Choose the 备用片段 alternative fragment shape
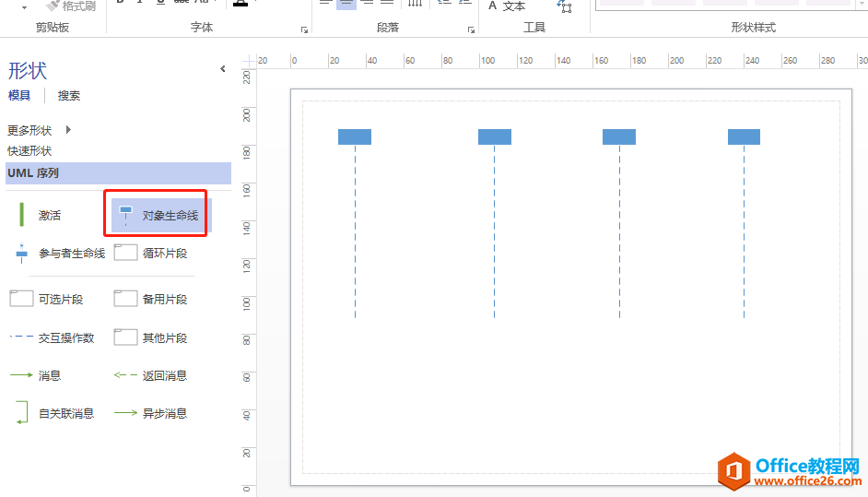This screenshot has height=497, width=868. pyautogui.click(x=150, y=299)
